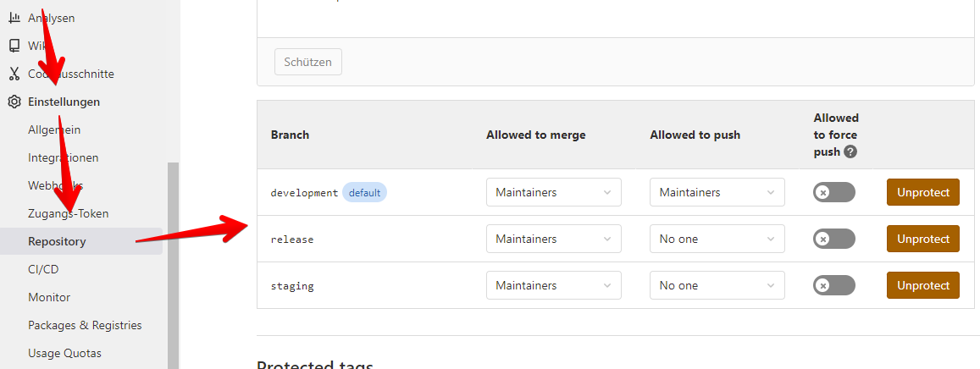
Task: Toggle force push for release branch
Action: [x=833, y=239]
